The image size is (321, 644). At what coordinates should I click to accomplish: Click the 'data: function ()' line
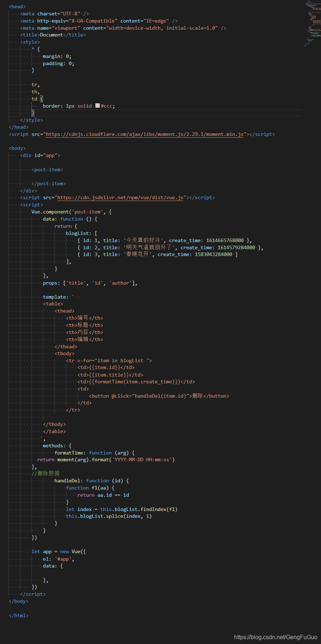[x=70, y=219]
